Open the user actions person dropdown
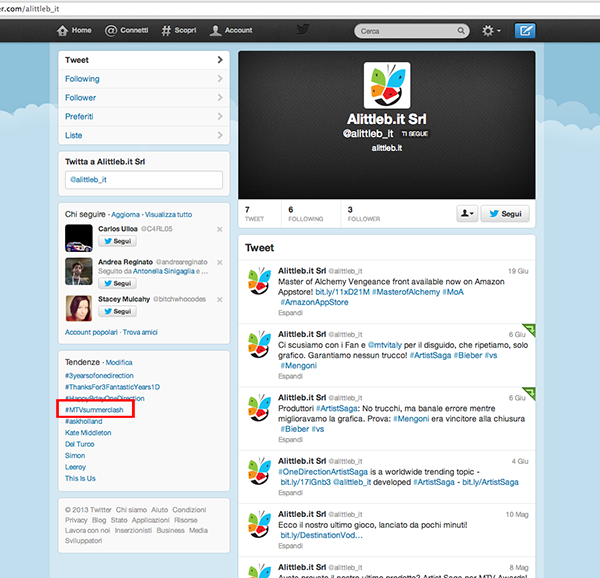Viewport: 600px width, 578px height. click(x=467, y=213)
